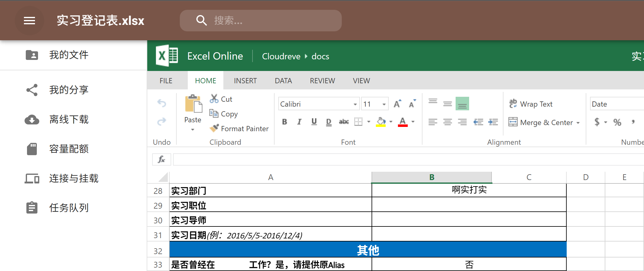
Task: Select the HOME ribbon tab
Action: 206,81
